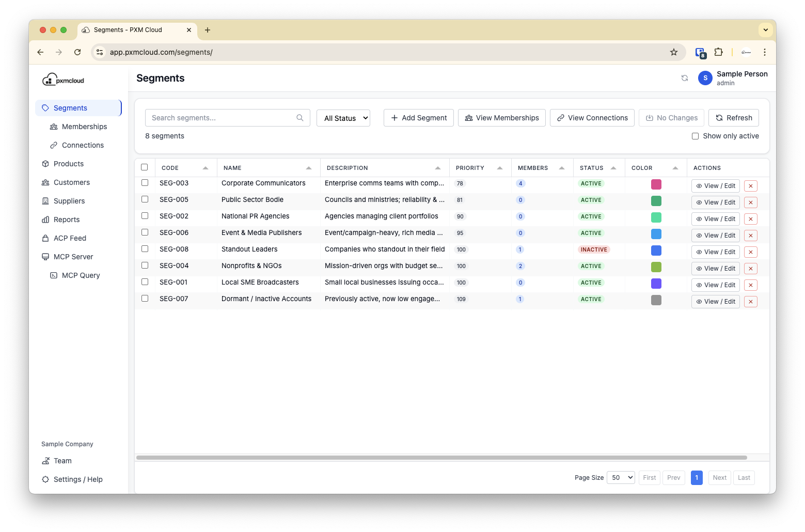Sort by the Priority column arrow
805x532 pixels.
pos(500,168)
